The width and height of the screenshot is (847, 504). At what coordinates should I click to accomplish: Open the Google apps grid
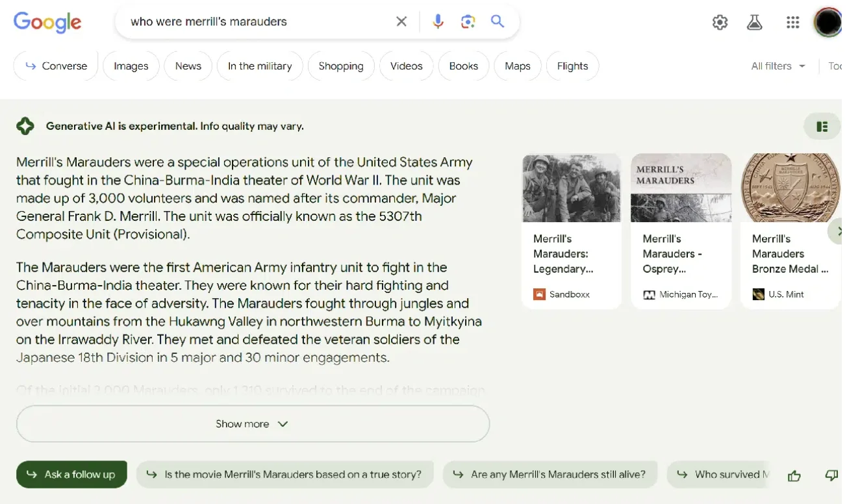click(x=792, y=21)
